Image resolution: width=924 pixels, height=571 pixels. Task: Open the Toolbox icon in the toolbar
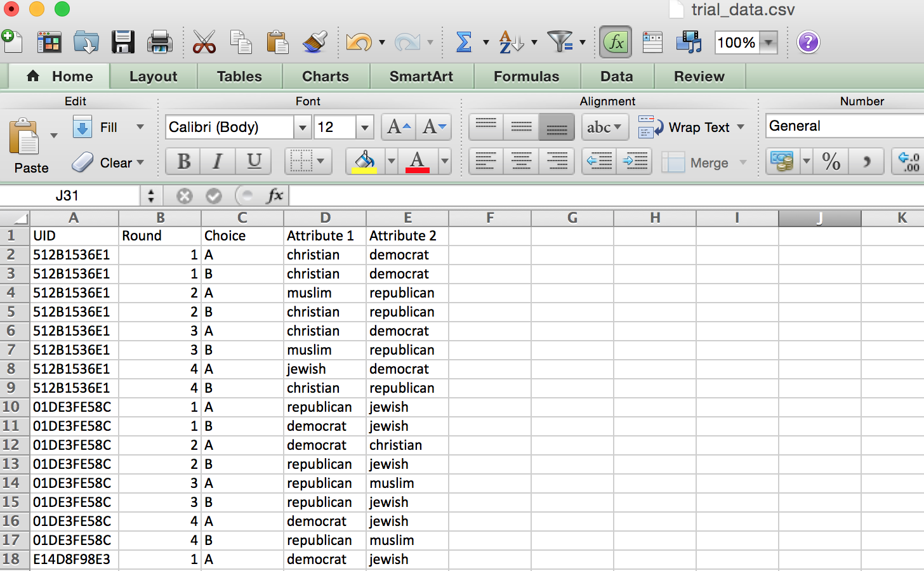652,43
